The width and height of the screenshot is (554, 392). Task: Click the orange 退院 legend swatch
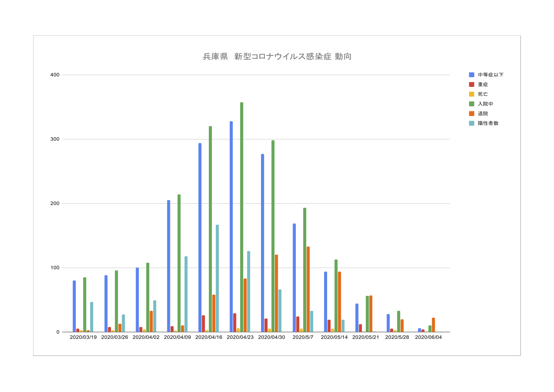(472, 113)
